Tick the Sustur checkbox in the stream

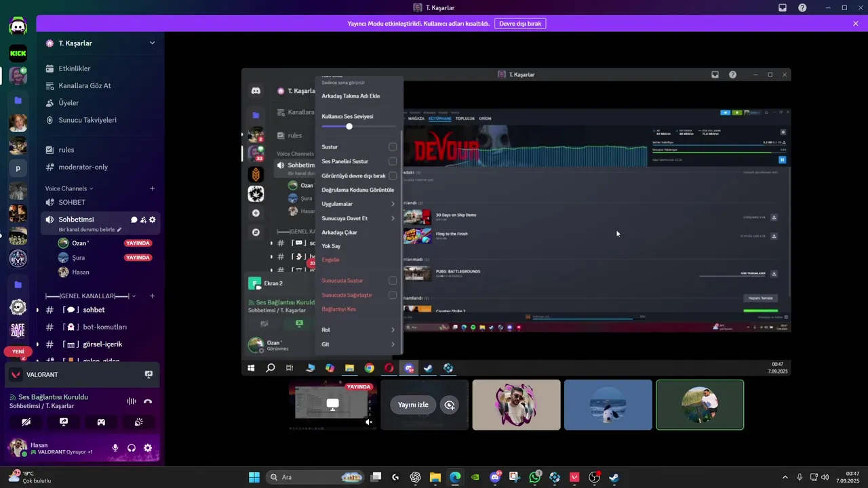click(393, 147)
